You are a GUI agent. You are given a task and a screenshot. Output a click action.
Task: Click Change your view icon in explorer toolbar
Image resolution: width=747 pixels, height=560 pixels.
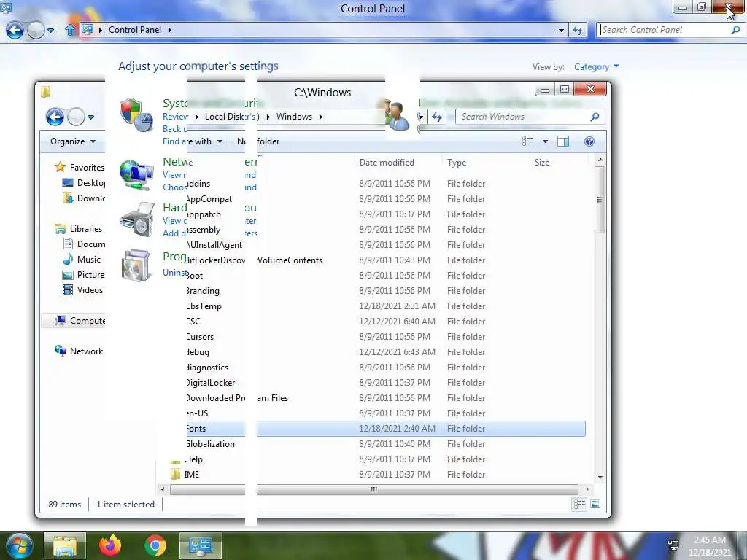[x=528, y=141]
